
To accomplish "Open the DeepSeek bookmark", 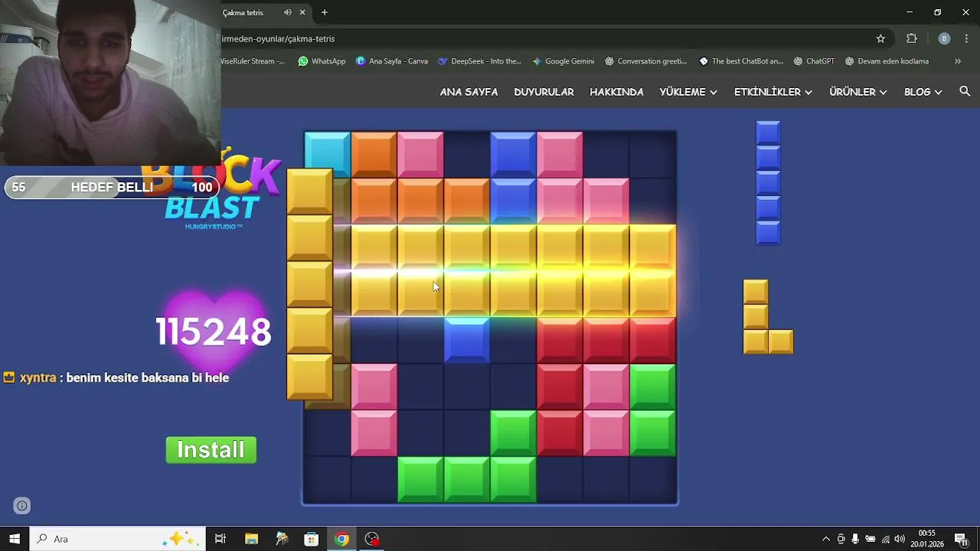I will pyautogui.click(x=480, y=61).
